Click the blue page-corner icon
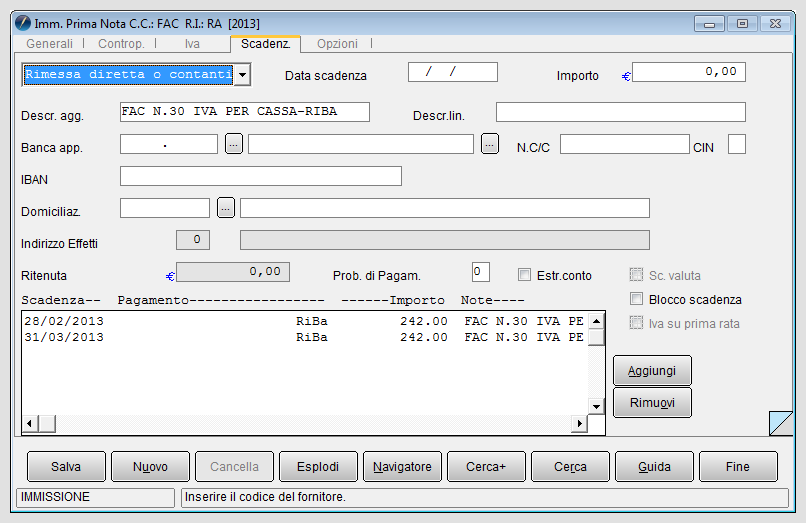Viewport: 806px width, 523px height. coord(781,423)
